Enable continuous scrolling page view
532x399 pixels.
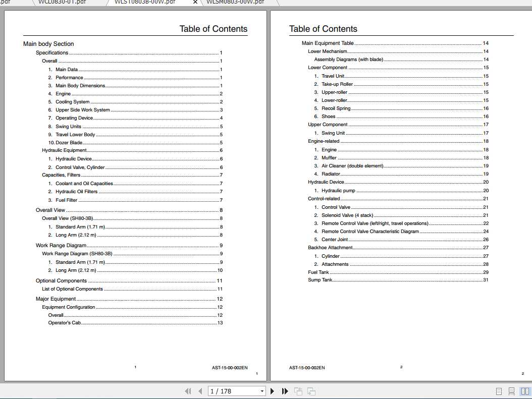[512, 391]
